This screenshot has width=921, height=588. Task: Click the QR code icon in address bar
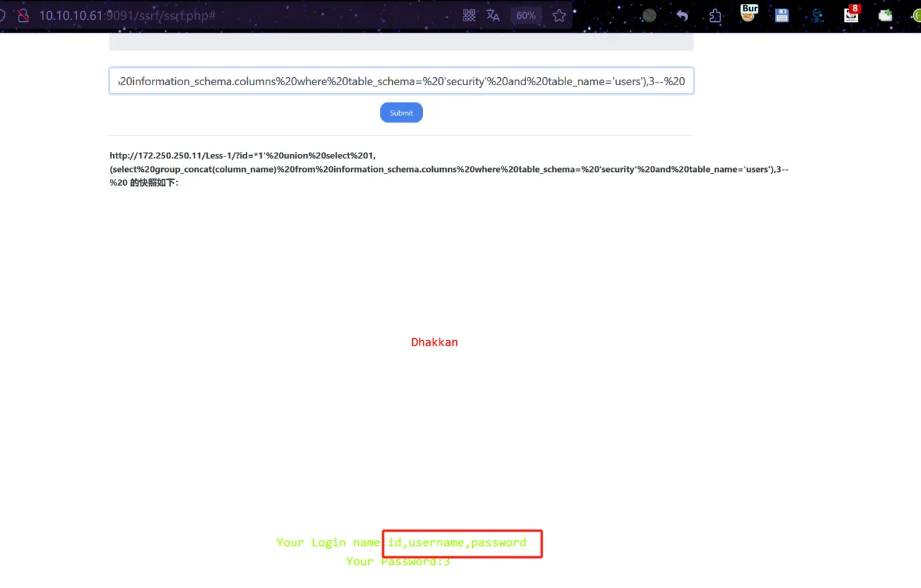(469, 15)
